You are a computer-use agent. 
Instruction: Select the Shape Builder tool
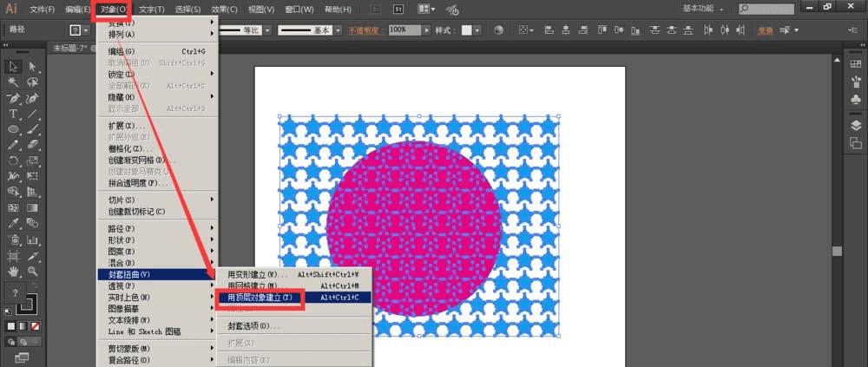(x=13, y=192)
